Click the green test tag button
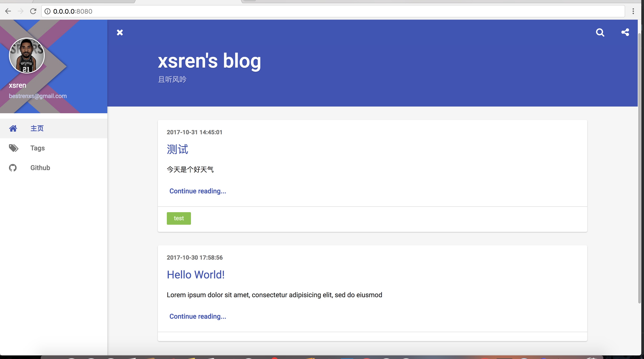This screenshot has height=359, width=644. click(x=179, y=218)
